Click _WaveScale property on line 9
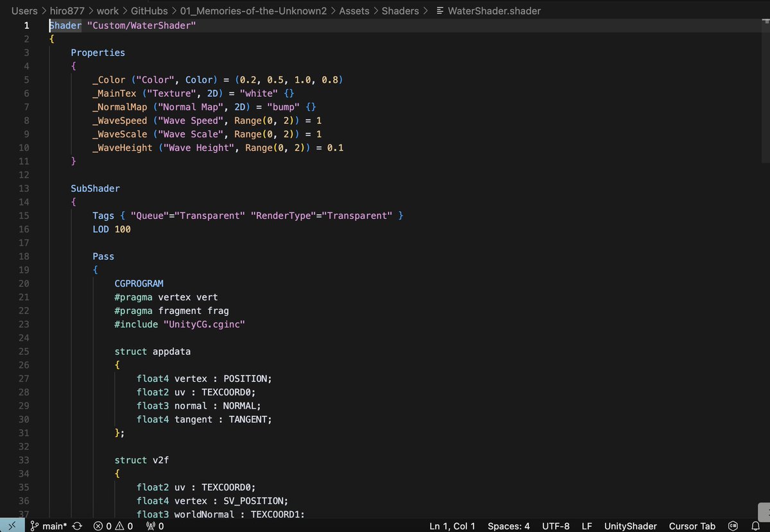770x532 pixels. coord(120,134)
